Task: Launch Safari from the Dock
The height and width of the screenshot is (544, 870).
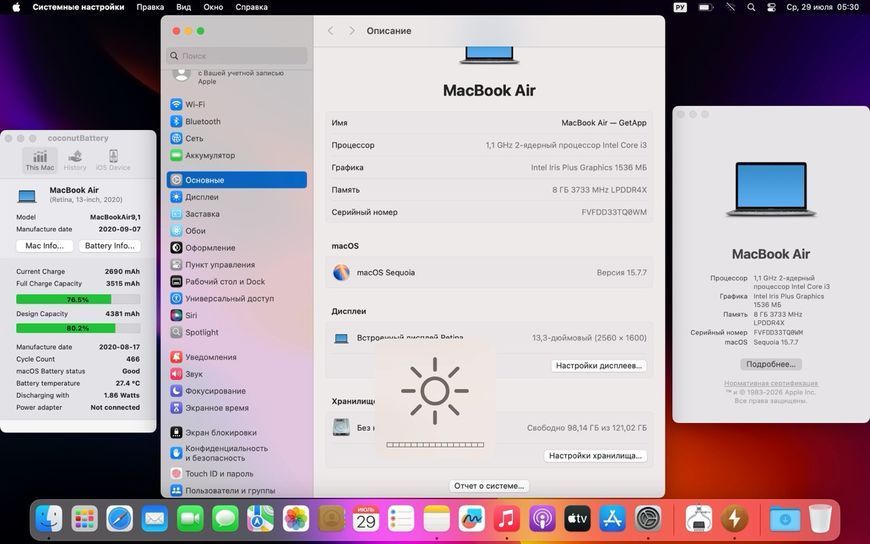Action: (x=120, y=520)
